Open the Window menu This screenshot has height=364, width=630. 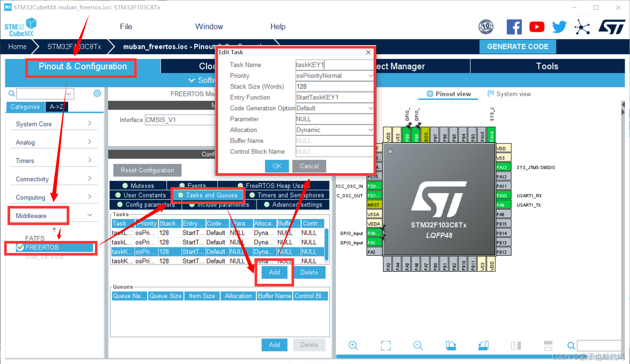pos(209,27)
